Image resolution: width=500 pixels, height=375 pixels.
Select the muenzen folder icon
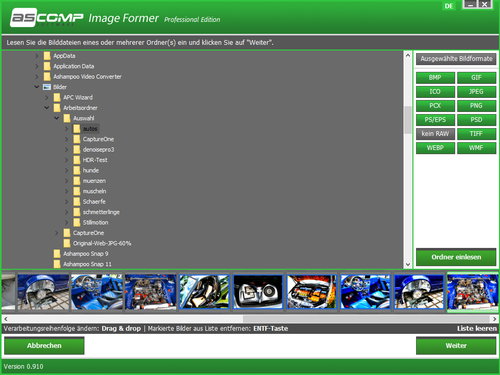pos(77,181)
